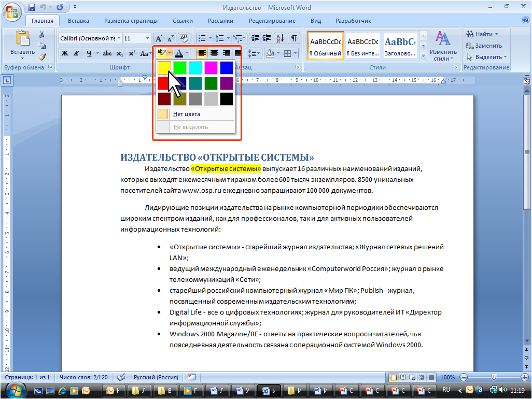Open the Вид tab

pos(316,21)
